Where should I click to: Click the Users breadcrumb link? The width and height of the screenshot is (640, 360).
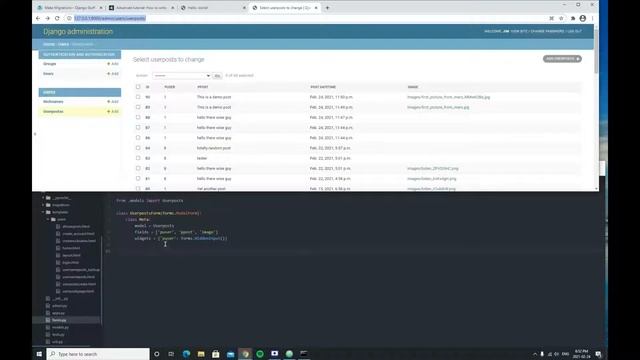pos(63,44)
